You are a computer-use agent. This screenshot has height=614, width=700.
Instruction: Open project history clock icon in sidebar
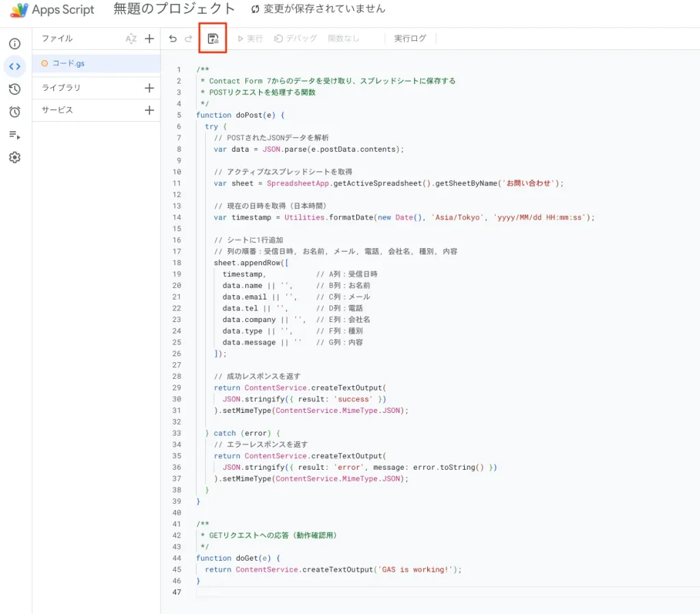(x=14, y=89)
